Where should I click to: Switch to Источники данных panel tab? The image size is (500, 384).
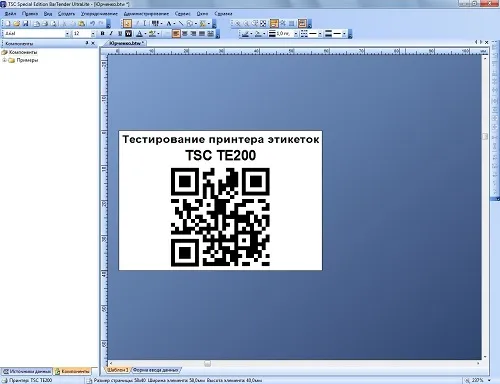pos(27,371)
